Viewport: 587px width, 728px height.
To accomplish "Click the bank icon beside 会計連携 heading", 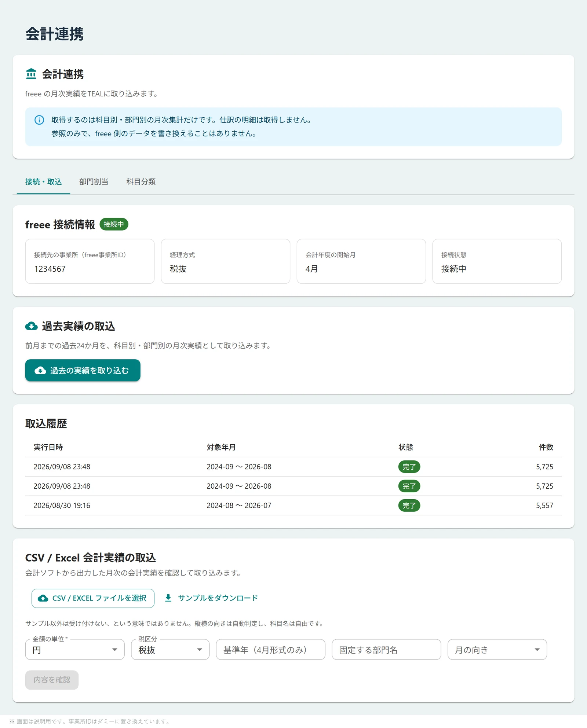I will coord(31,74).
